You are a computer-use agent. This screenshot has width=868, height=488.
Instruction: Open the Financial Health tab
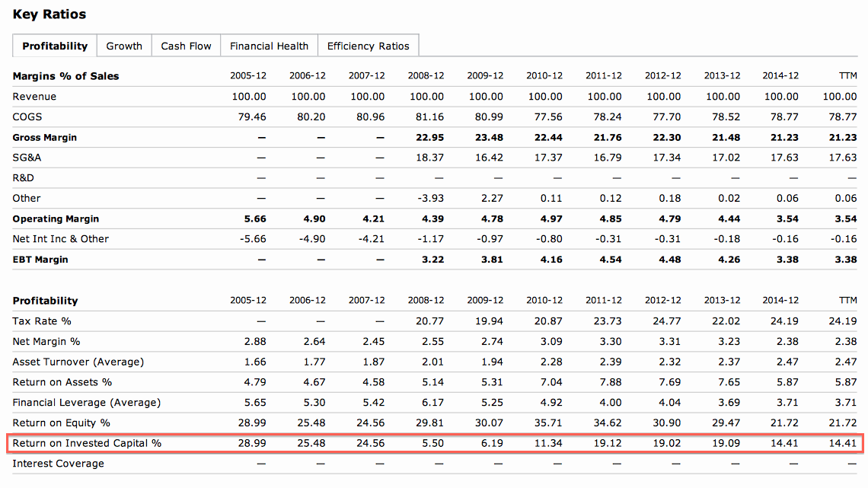tap(269, 46)
